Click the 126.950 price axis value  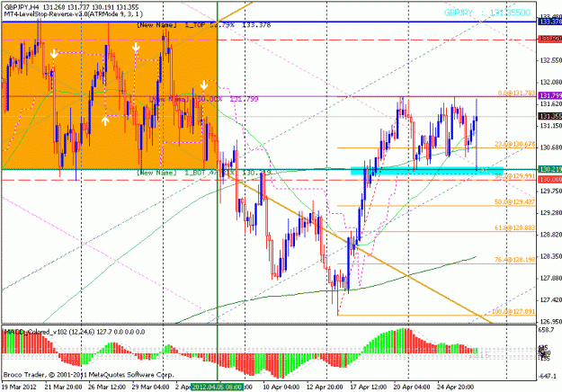[x=550, y=321]
